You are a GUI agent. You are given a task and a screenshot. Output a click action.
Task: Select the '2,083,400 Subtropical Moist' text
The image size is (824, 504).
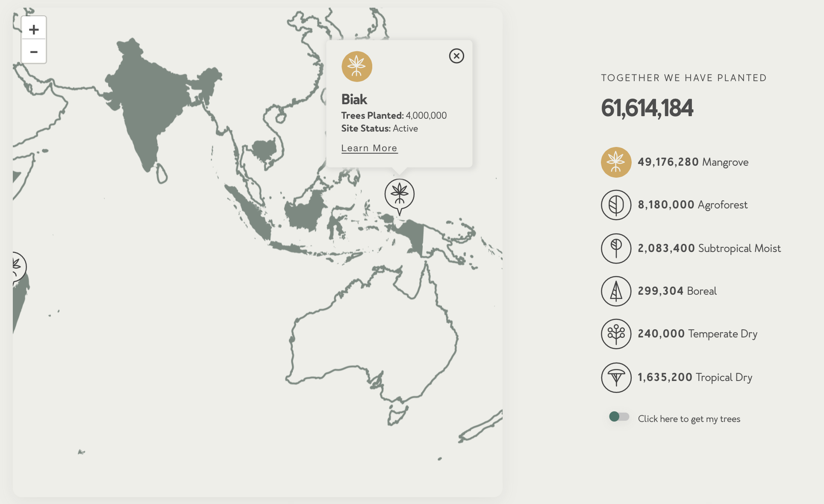(709, 249)
